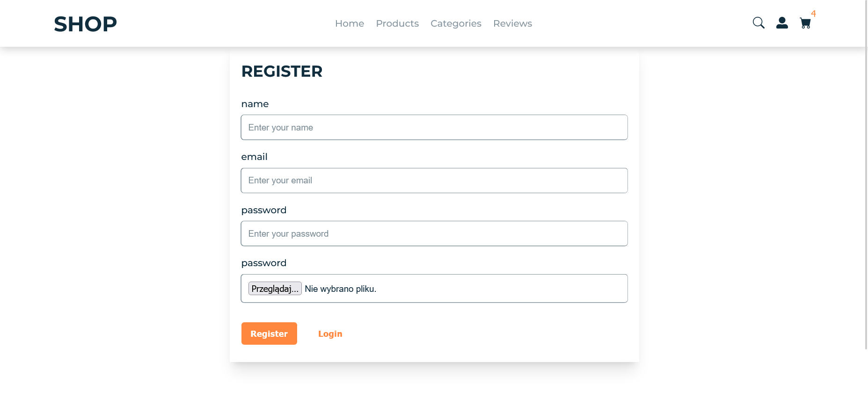Click the 'Nie wybrano pliku' text

point(340,289)
